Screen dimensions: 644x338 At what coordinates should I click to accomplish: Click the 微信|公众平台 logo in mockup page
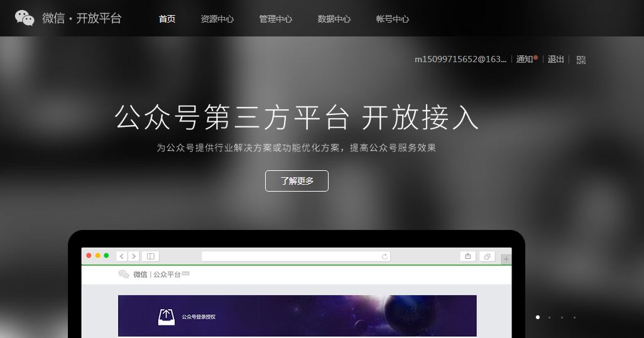pyautogui.click(x=153, y=275)
